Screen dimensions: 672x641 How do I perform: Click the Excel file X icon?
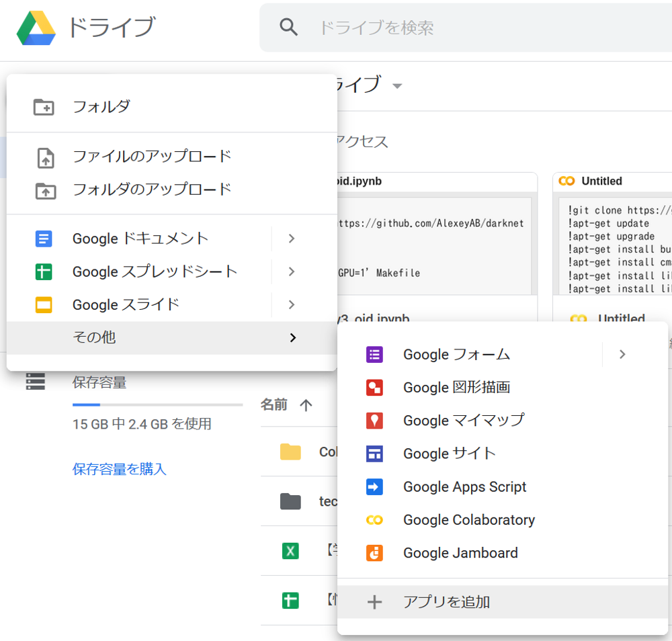pyautogui.click(x=290, y=551)
